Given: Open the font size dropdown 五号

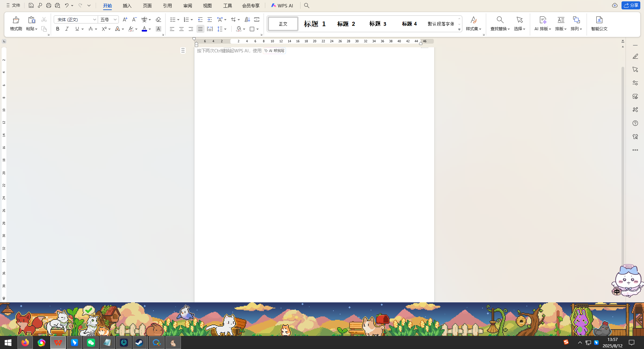Looking at the screenshot, I should [115, 20].
